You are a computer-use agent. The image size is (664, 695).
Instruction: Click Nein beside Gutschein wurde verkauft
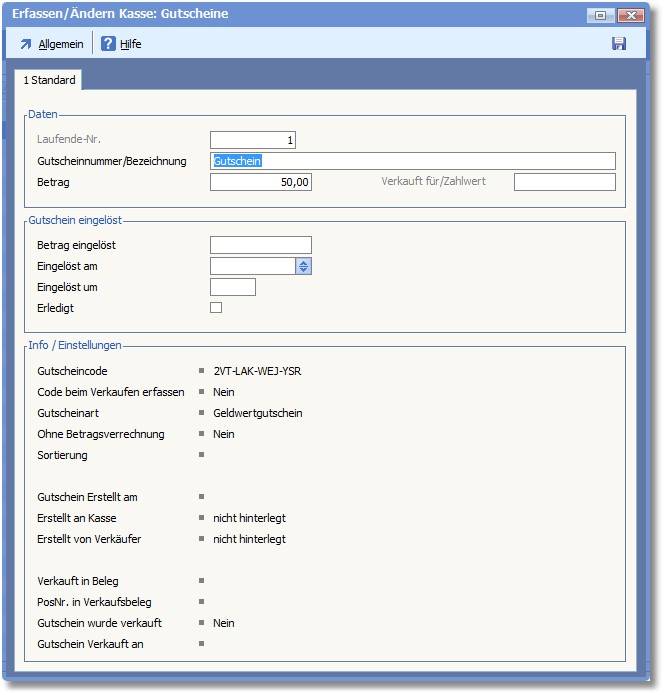pos(224,623)
